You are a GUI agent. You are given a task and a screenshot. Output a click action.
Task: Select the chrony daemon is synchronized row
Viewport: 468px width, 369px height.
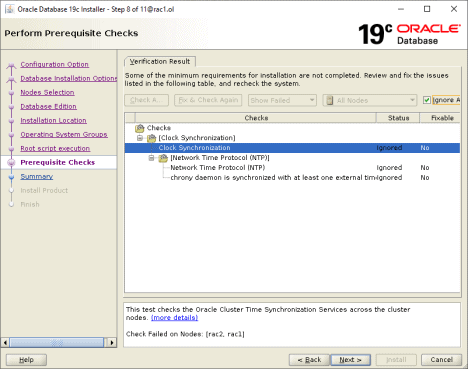click(292, 178)
